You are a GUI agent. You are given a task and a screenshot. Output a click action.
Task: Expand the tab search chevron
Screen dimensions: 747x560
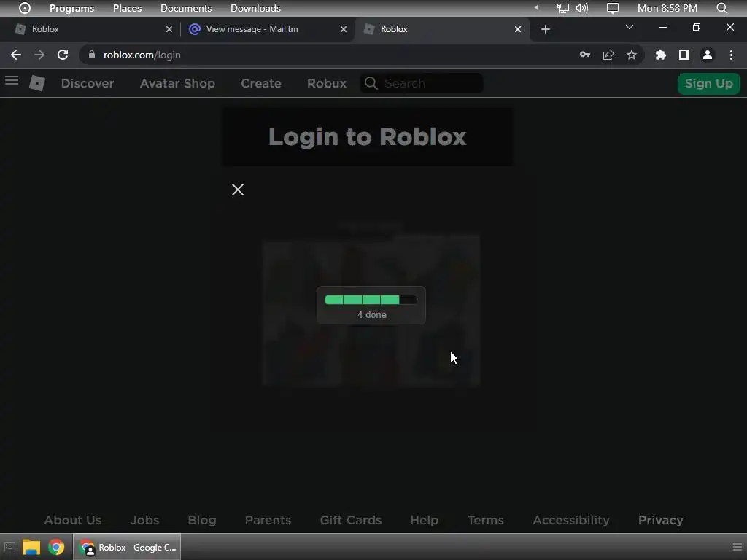(630, 27)
